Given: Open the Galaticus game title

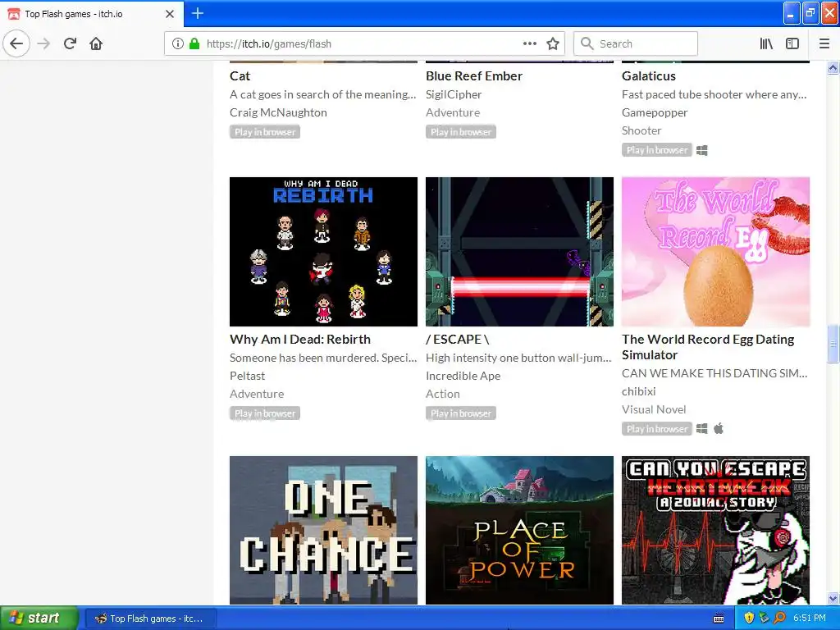Looking at the screenshot, I should point(649,76).
